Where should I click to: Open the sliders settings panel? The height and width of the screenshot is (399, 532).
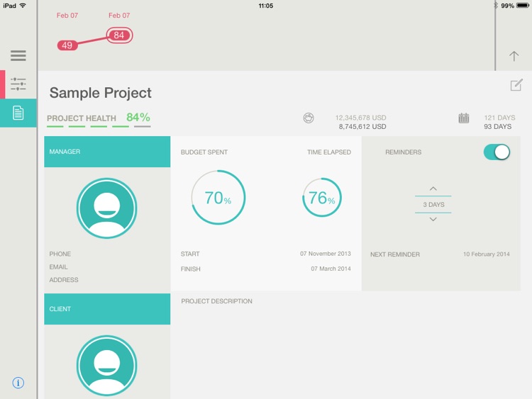[18, 84]
